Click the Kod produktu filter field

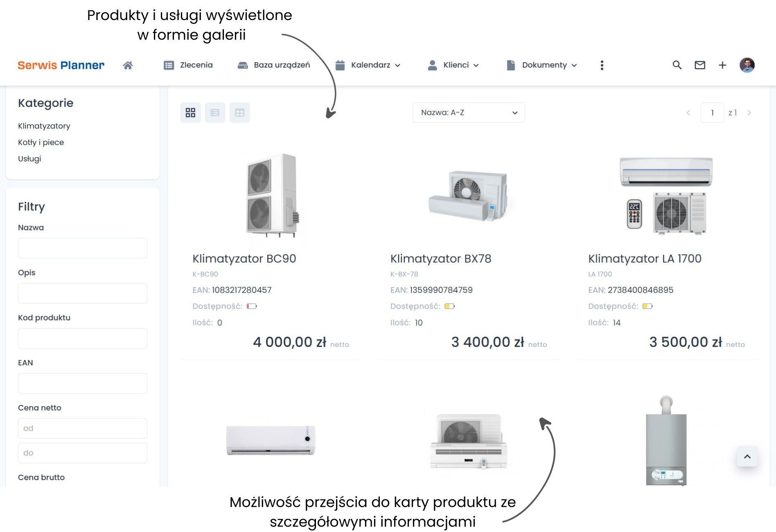(x=83, y=338)
